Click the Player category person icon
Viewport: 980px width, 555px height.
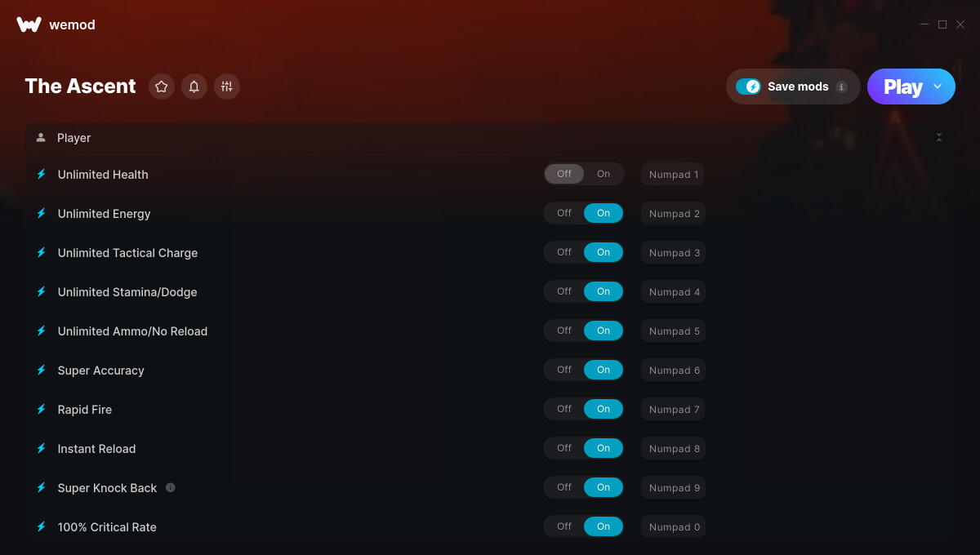pos(41,138)
